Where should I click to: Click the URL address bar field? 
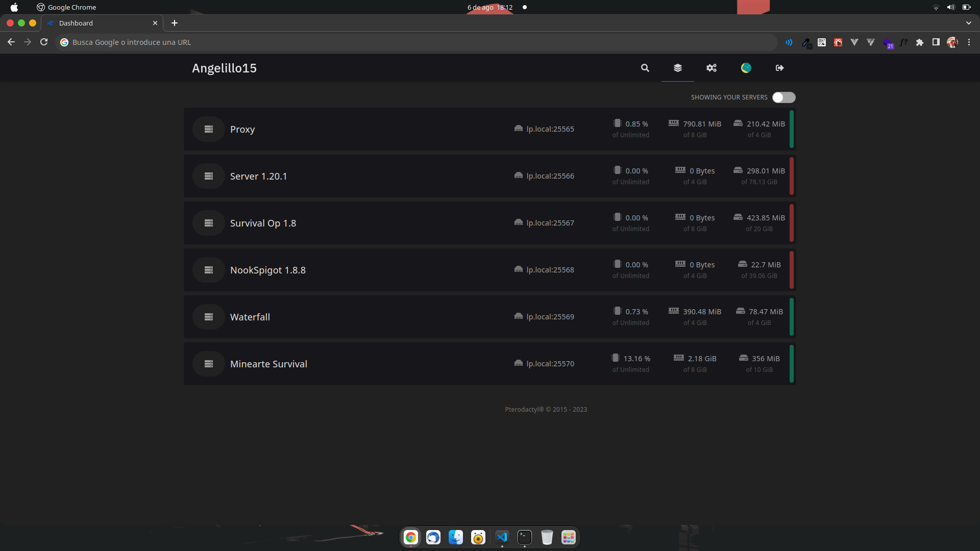click(x=408, y=42)
